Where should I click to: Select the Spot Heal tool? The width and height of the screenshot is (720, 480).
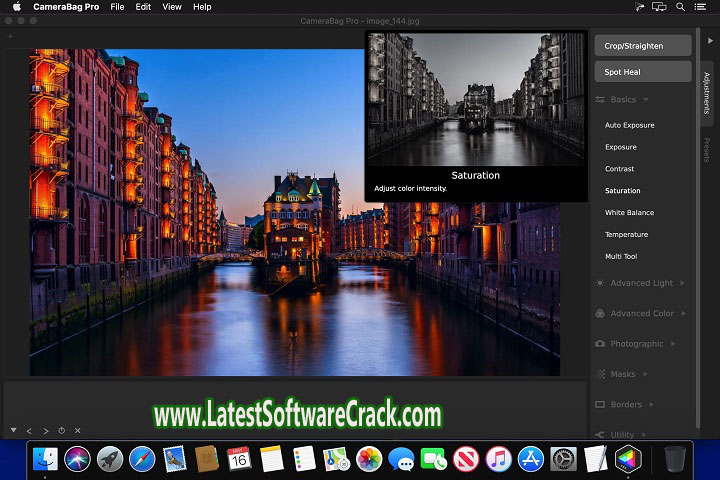coord(642,72)
